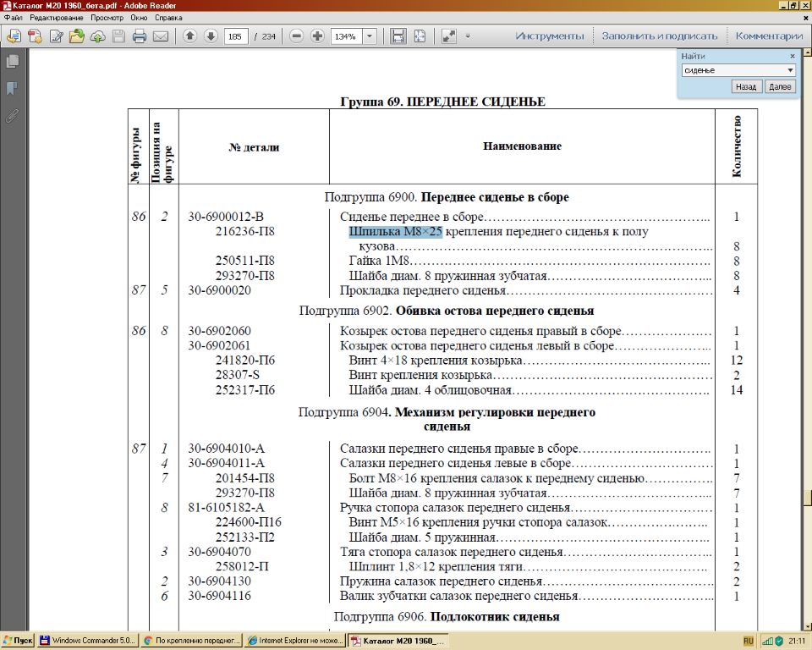Click the zoom value field showing 134%

[347, 36]
